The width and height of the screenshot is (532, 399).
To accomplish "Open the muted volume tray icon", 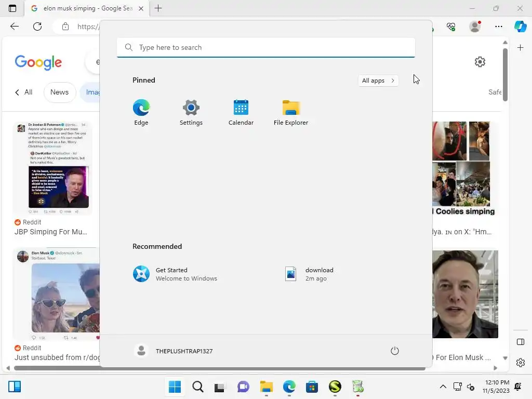I will point(471,387).
